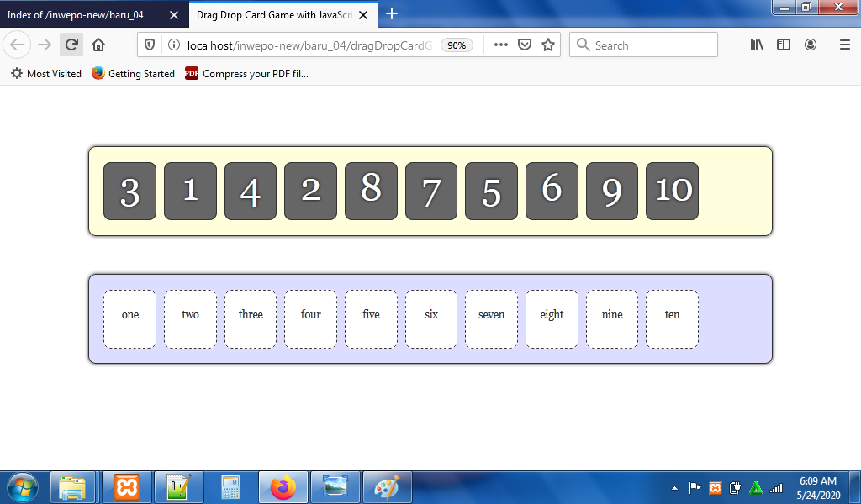This screenshot has height=504, width=861.
Task: Open Firefox Account icon
Action: point(811,45)
